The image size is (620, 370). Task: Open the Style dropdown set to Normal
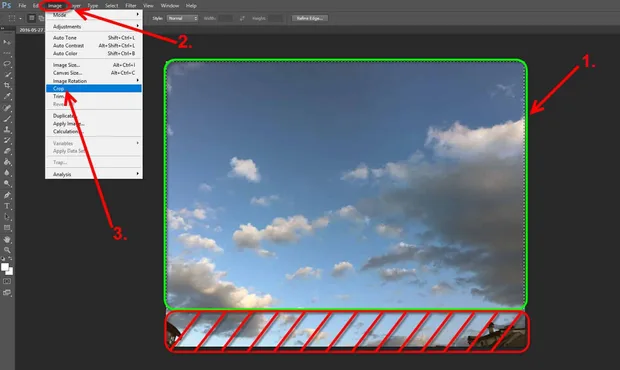click(182, 18)
